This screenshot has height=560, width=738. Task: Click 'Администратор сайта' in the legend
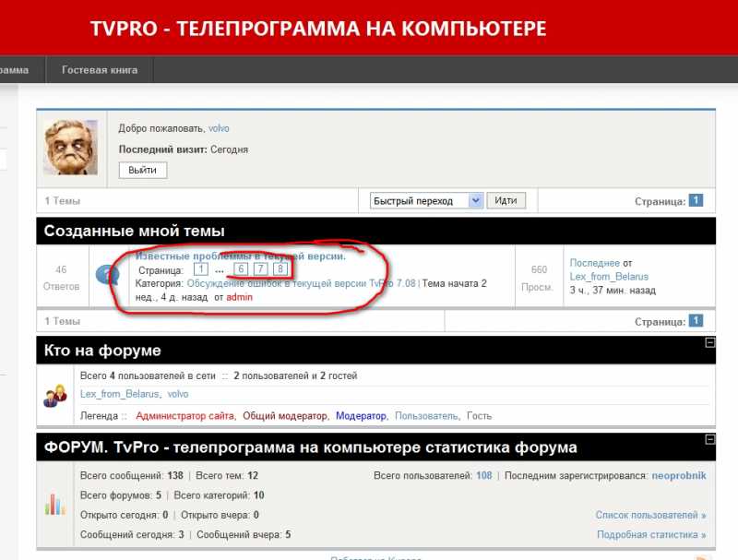[185, 416]
